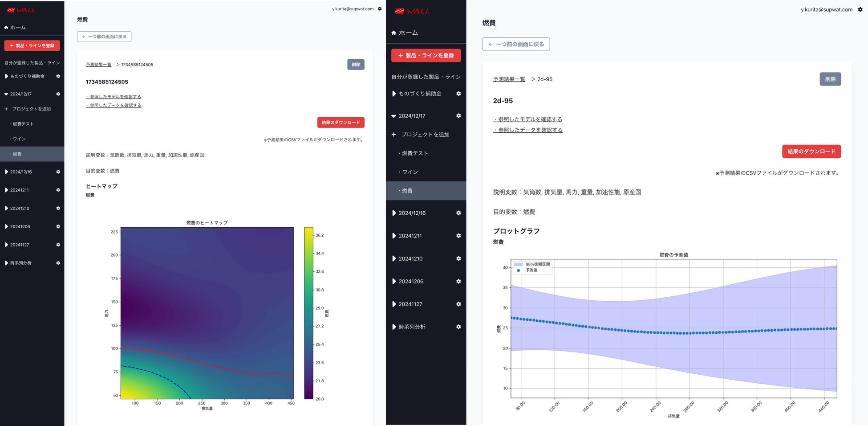
Task: Expand the 20241210 group in the right window
Action: (x=394, y=258)
